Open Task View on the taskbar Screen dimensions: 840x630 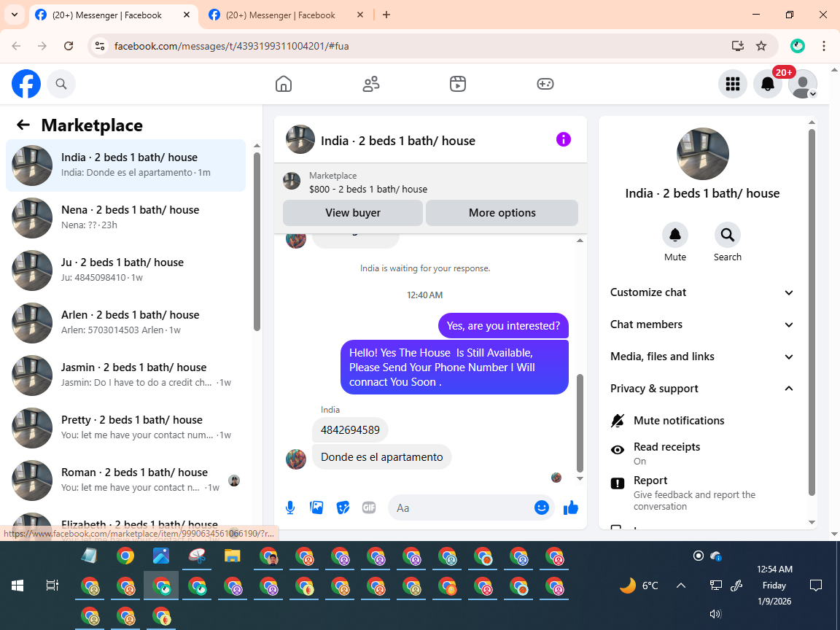tap(52, 586)
